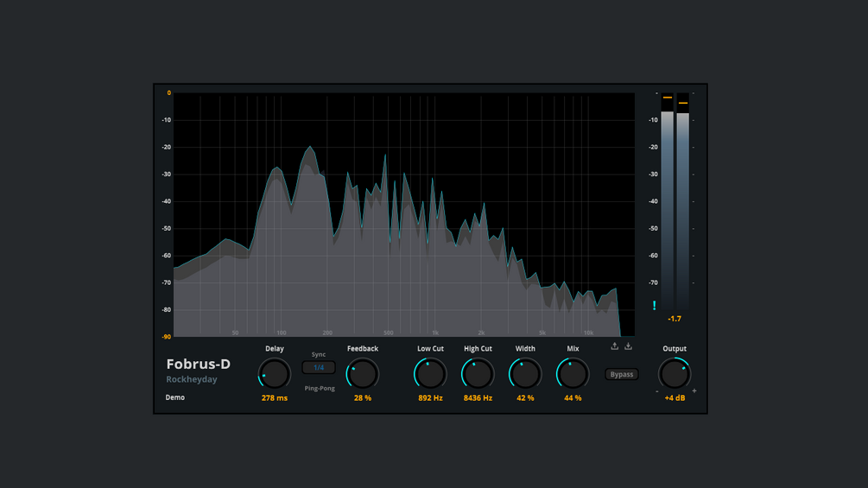Click the Output gain knob

point(675,373)
